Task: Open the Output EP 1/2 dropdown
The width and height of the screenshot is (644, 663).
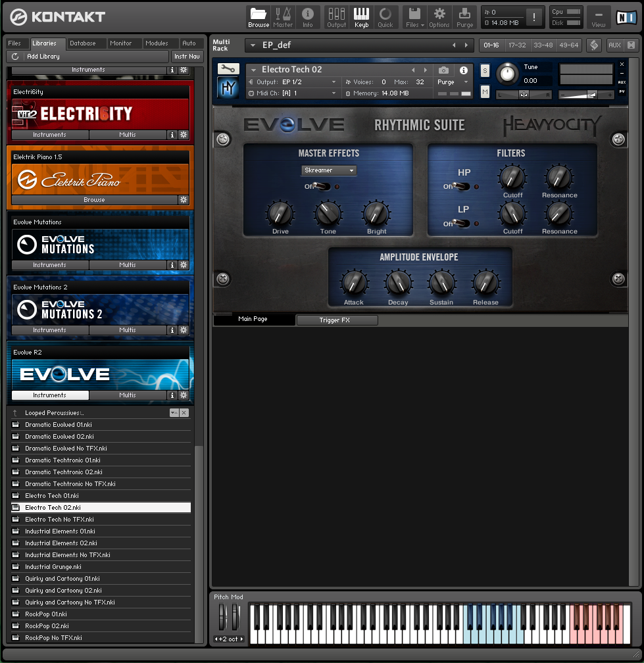Action: (334, 82)
